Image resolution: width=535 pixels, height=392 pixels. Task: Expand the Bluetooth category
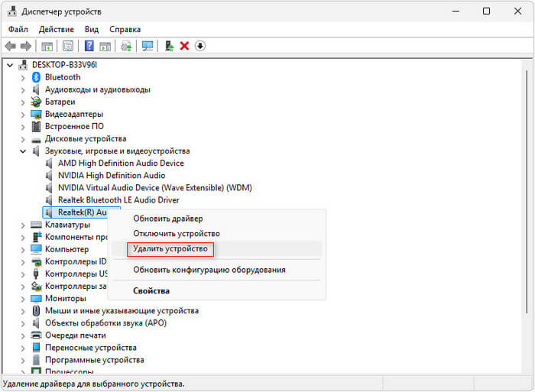(x=23, y=77)
